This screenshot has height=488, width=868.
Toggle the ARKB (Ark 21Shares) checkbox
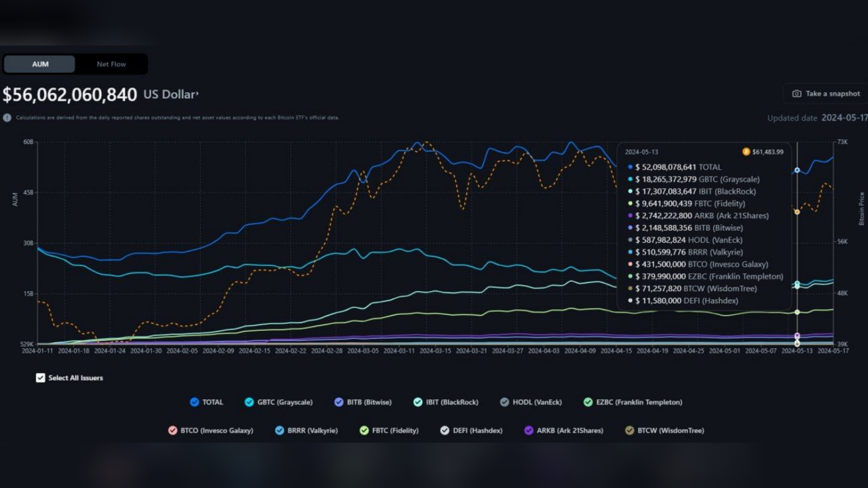point(529,431)
